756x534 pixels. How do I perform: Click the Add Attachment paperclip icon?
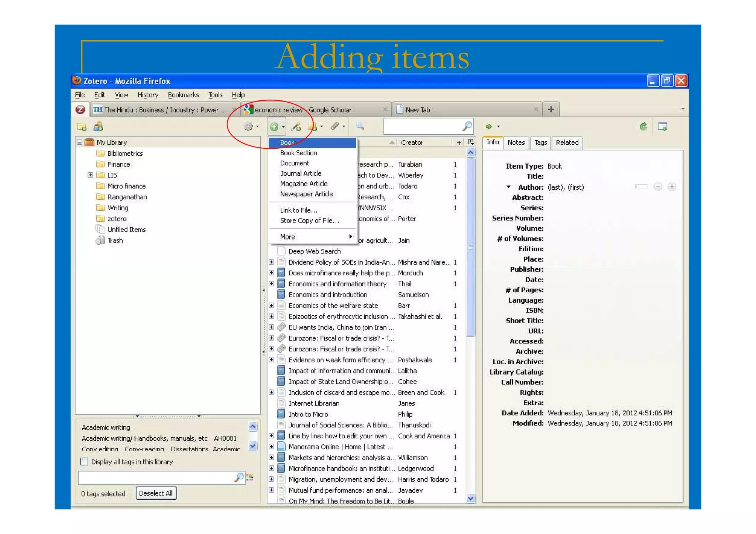pyautogui.click(x=335, y=127)
